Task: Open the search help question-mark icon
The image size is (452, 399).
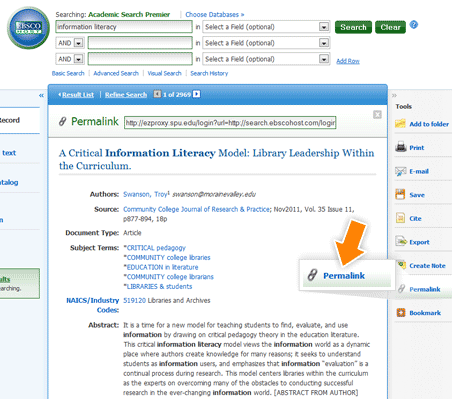Action: point(414,25)
